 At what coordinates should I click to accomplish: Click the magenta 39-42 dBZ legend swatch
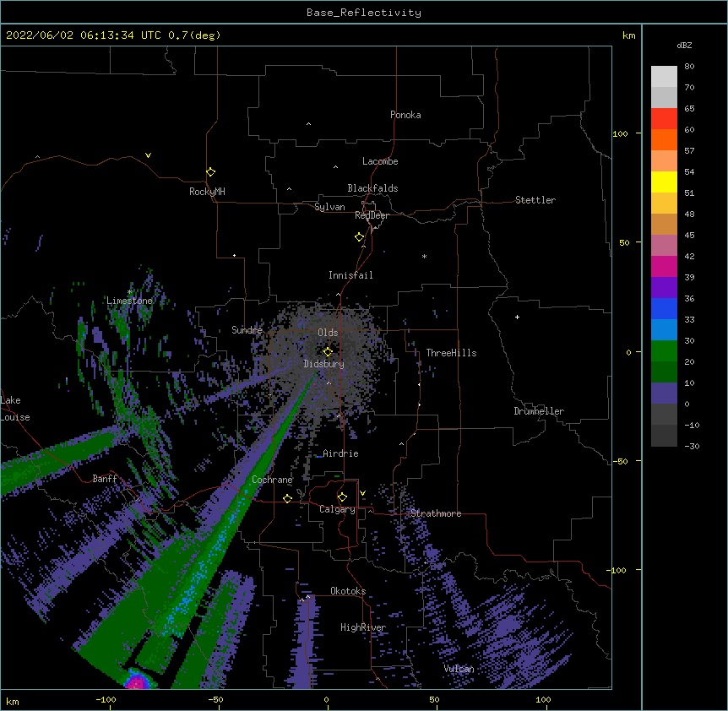coord(664,266)
